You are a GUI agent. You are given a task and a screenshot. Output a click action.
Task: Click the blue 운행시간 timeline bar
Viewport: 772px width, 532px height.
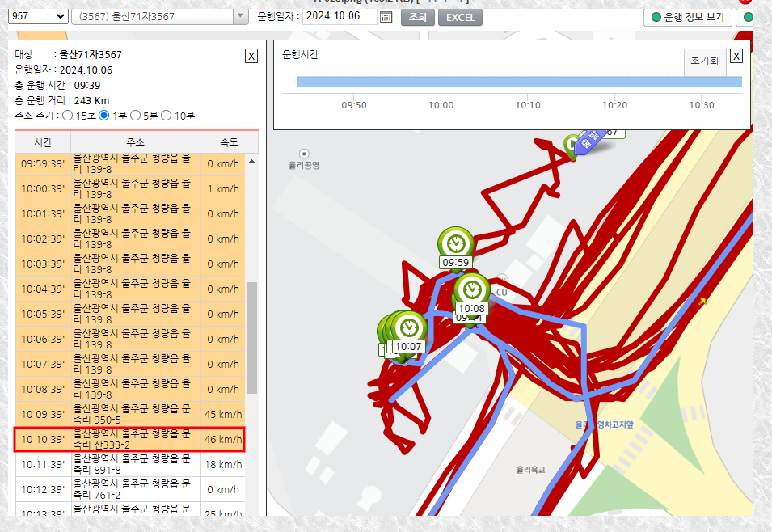click(x=517, y=82)
